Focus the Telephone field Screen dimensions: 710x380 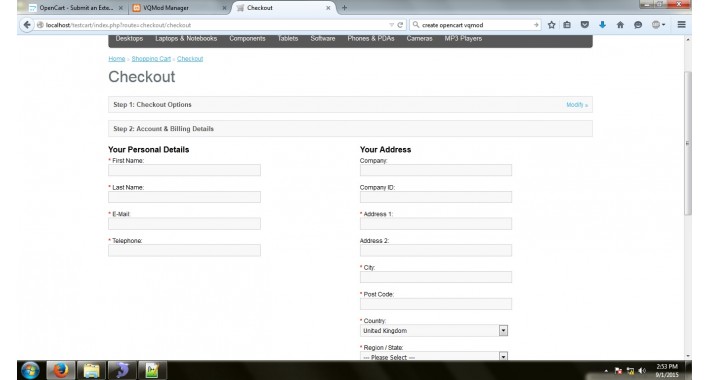(x=184, y=250)
